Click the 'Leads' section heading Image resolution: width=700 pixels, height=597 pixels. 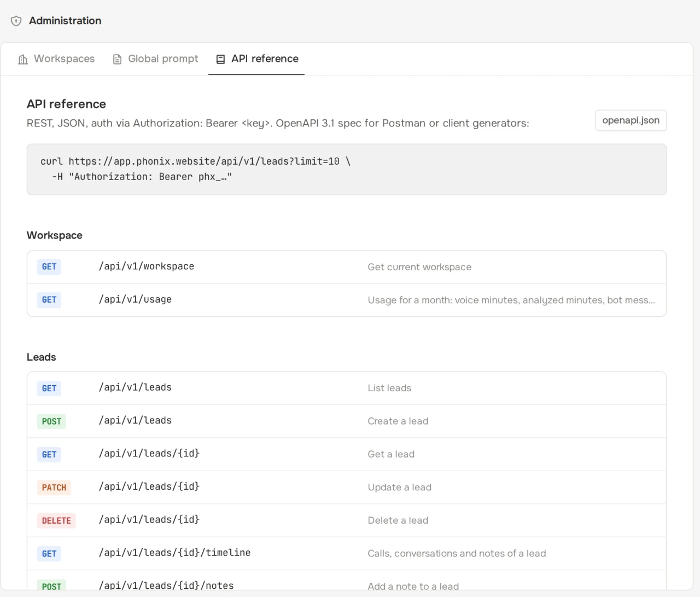point(42,357)
